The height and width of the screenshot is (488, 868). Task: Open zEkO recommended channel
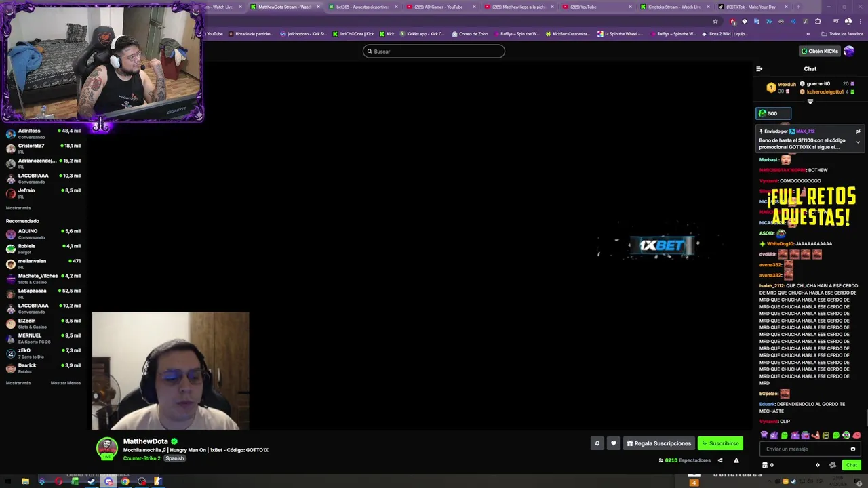pyautogui.click(x=43, y=353)
